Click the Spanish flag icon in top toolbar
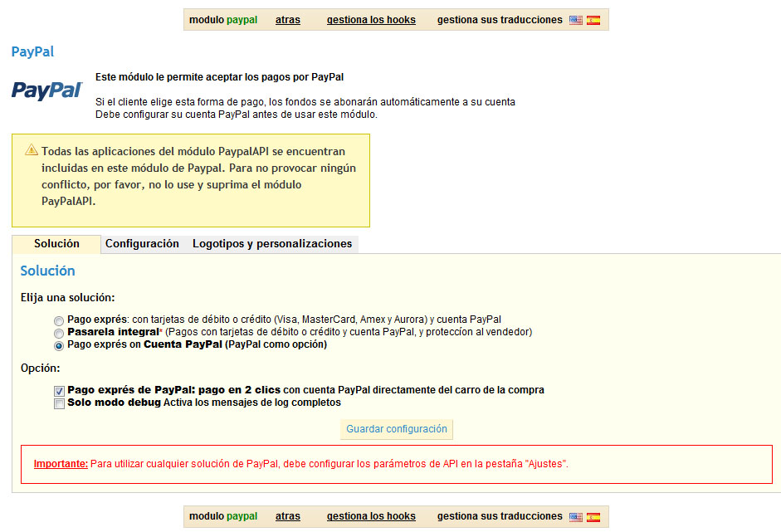This screenshot has width=781, height=532. coord(593,21)
